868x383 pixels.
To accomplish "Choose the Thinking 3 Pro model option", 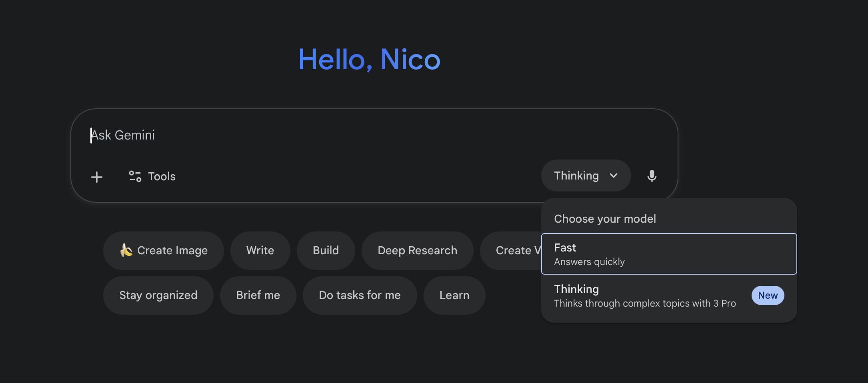I will click(644, 296).
